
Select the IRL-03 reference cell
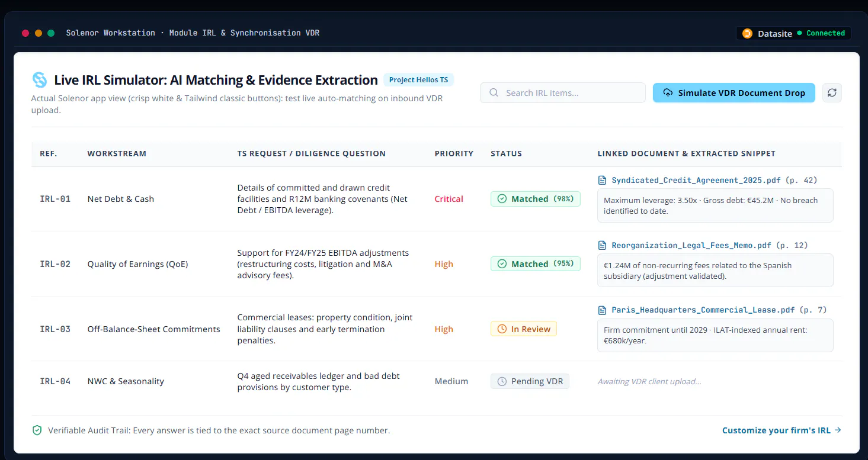point(55,329)
